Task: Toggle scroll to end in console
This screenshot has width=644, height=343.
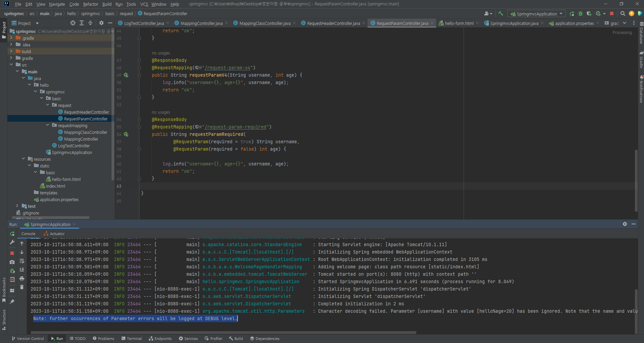Action: [x=22, y=270]
